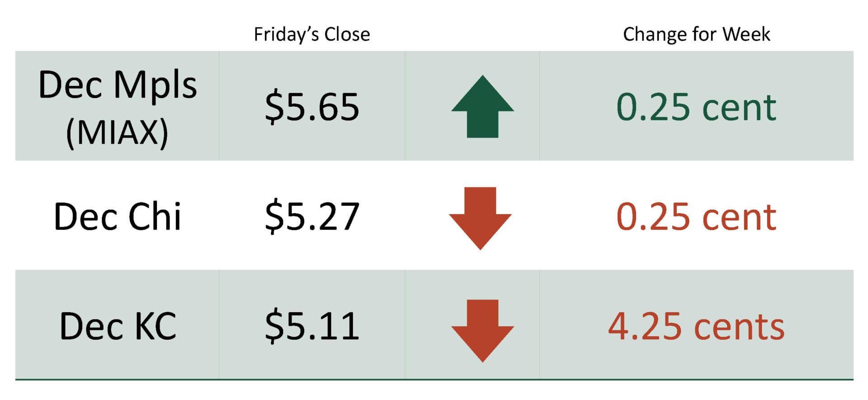The height and width of the screenshot is (400, 868).
Task: Click the red "0.25 cent" change value
Action: pos(696,217)
